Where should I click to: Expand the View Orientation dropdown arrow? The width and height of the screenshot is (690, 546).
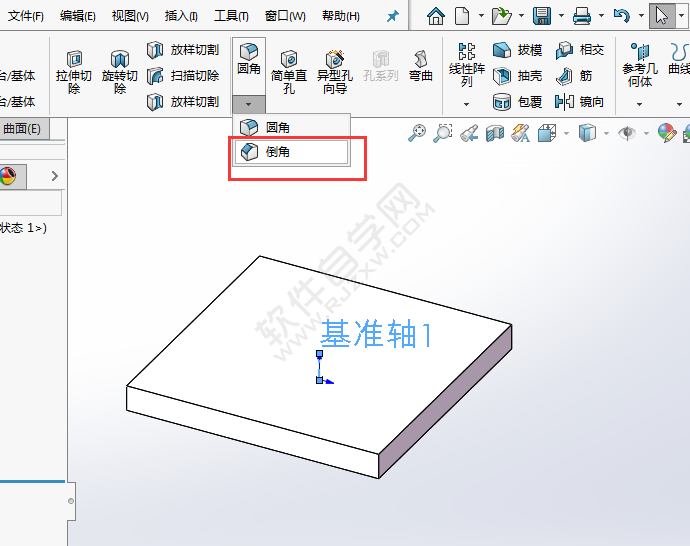(566, 133)
